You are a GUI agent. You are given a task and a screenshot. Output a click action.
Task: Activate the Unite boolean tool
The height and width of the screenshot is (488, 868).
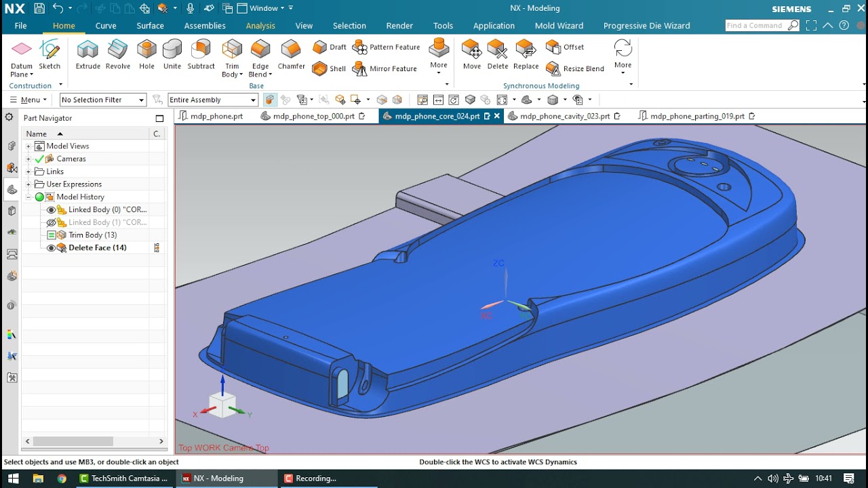click(172, 55)
